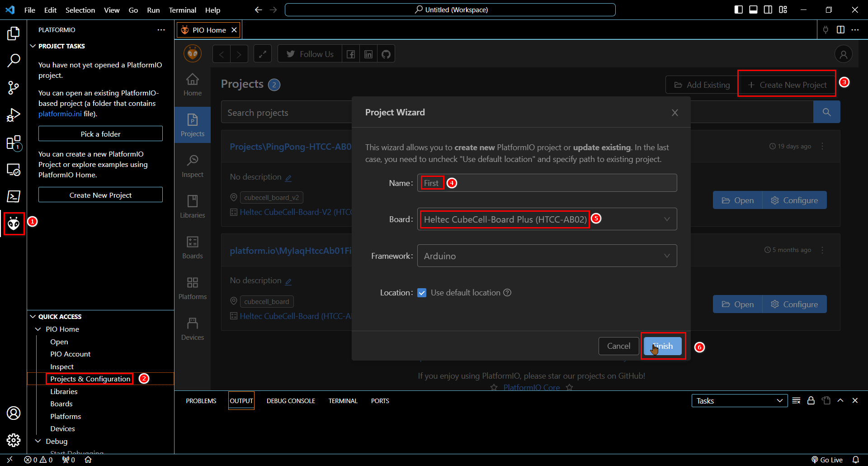Switch to the Ports panel tab

380,401
